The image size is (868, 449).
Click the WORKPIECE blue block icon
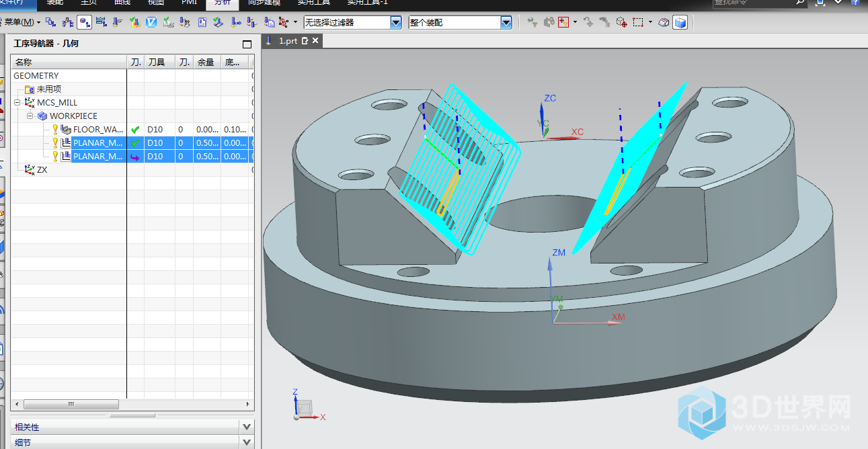pyautogui.click(x=42, y=116)
